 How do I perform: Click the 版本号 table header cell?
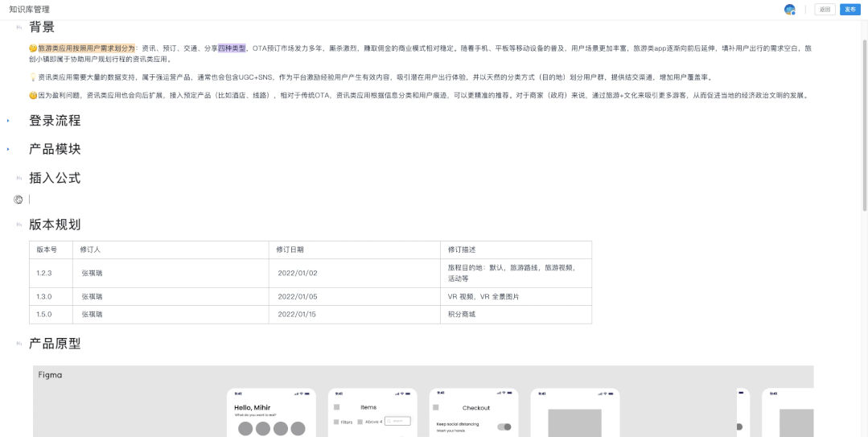(51, 249)
